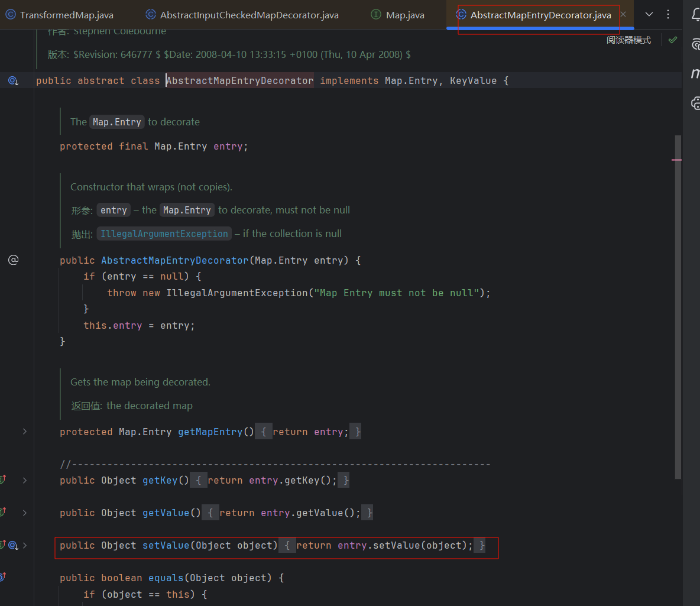The image size is (700, 606).
Task: Open the AbstractInputCheckedMapDecorator.java tab
Action: click(249, 15)
